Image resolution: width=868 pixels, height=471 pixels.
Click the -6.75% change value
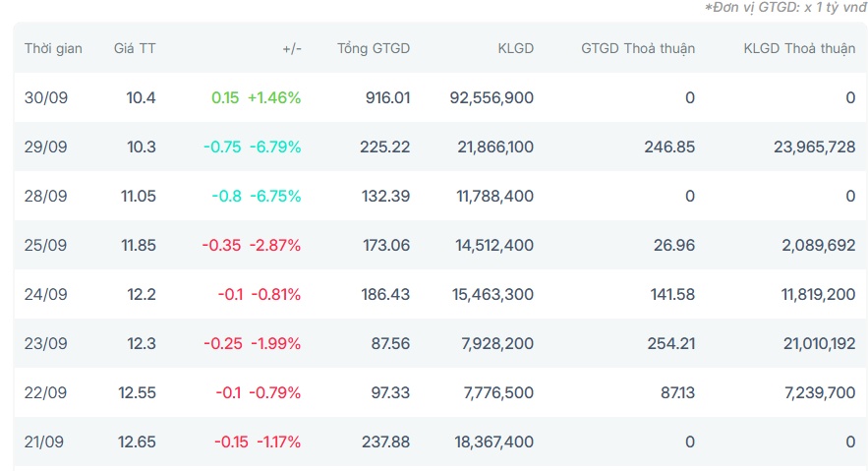pyautogui.click(x=275, y=197)
